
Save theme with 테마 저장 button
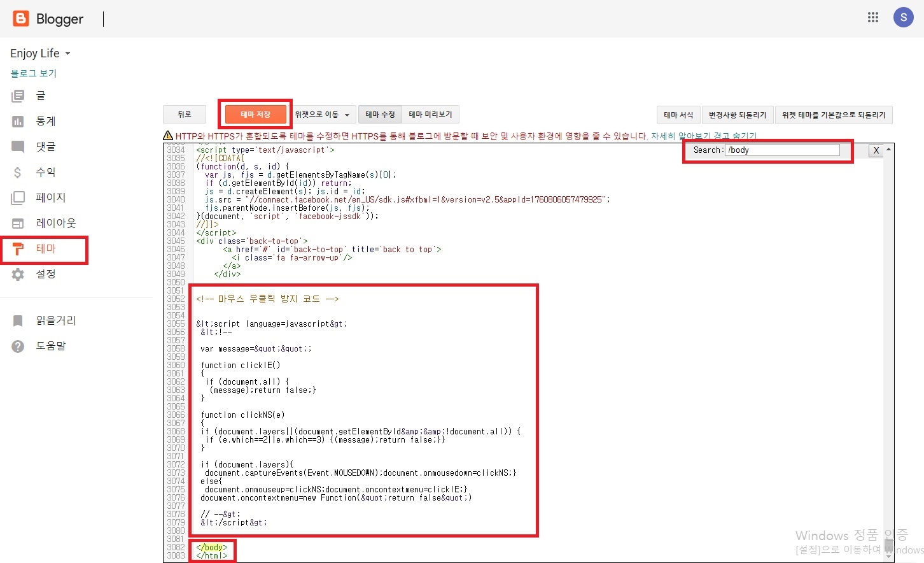pos(255,115)
